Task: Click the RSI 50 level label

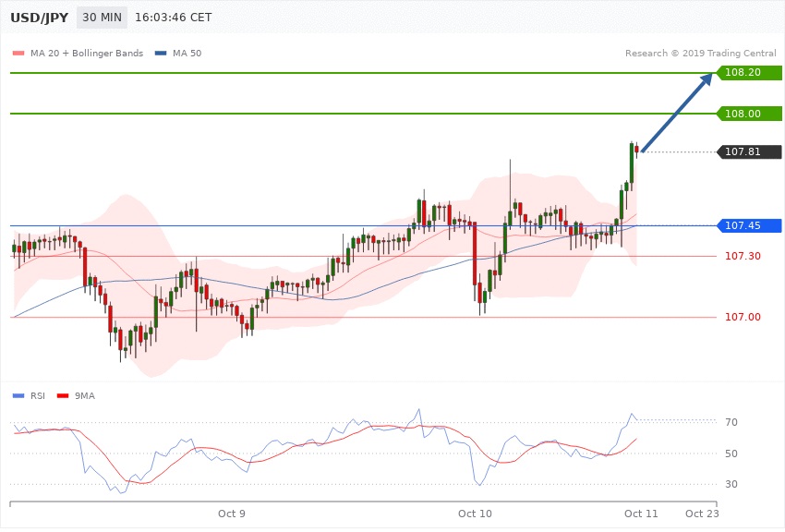Action: click(x=731, y=453)
